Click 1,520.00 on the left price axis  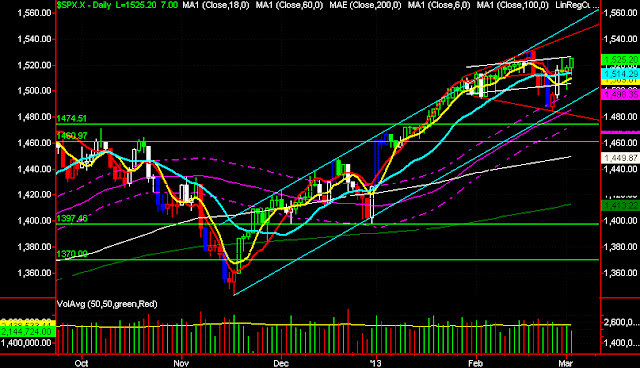(x=34, y=65)
